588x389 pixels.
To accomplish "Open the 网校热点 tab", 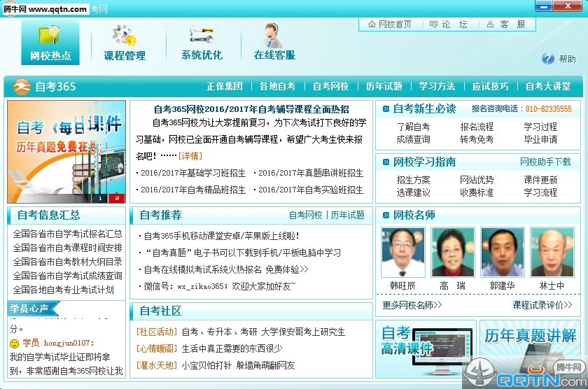I will pyautogui.click(x=50, y=43).
